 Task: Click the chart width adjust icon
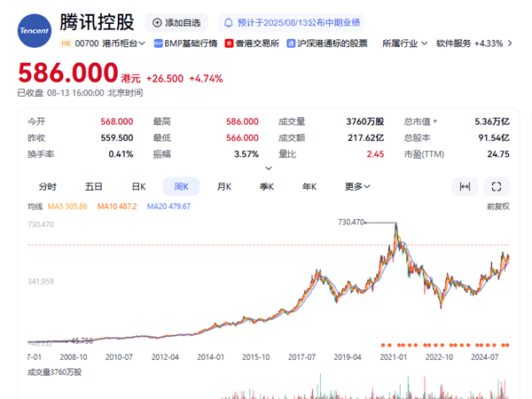465,186
